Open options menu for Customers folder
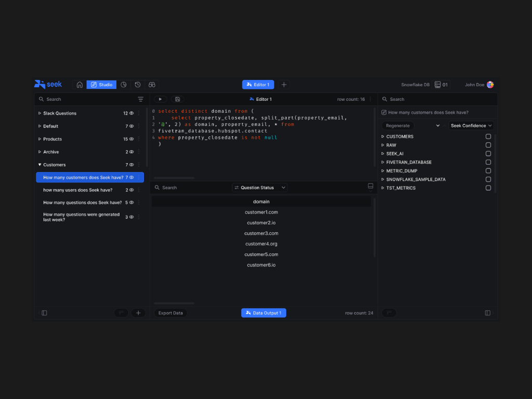The height and width of the screenshot is (399, 532). (x=139, y=165)
